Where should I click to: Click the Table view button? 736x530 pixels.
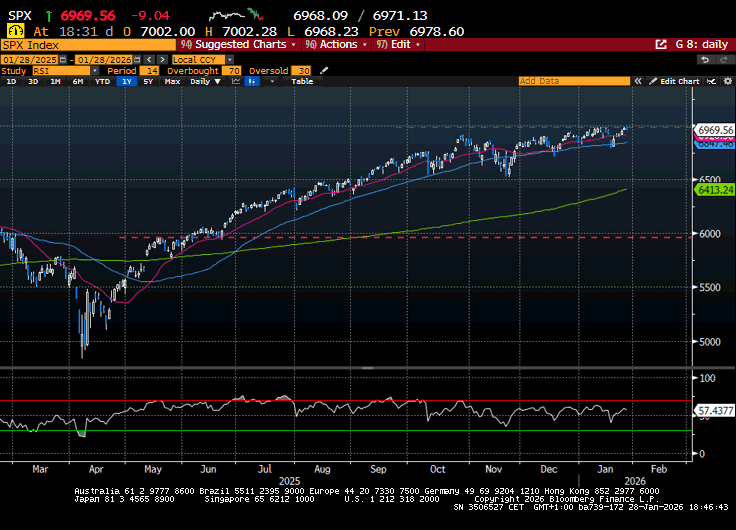tap(301, 82)
